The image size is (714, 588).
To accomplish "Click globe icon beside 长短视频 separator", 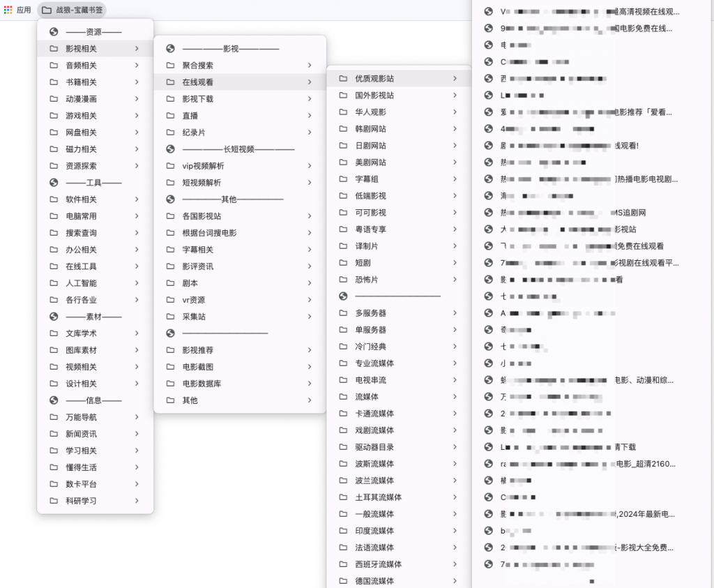I will pos(170,149).
